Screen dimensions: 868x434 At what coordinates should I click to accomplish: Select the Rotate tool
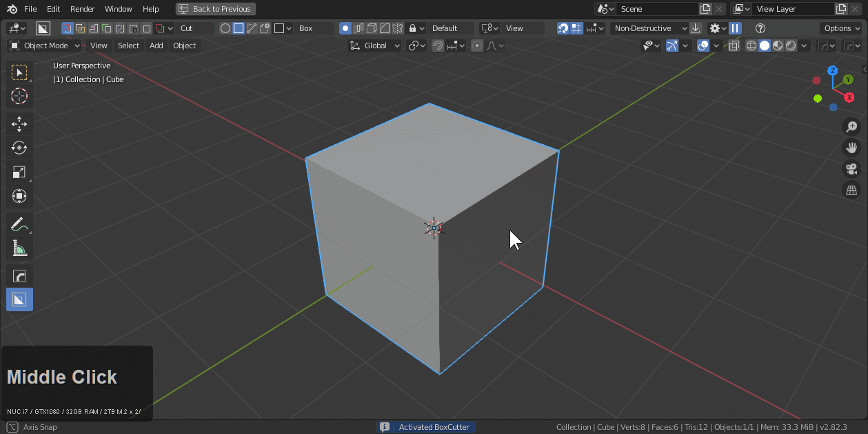pyautogui.click(x=19, y=148)
